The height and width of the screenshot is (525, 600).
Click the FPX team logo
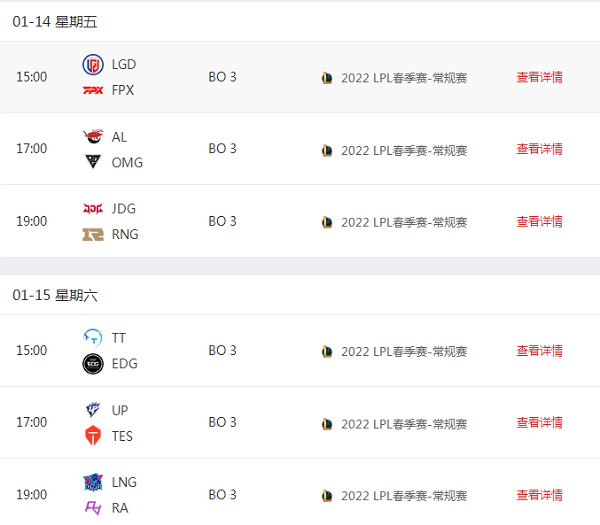[x=93, y=90]
